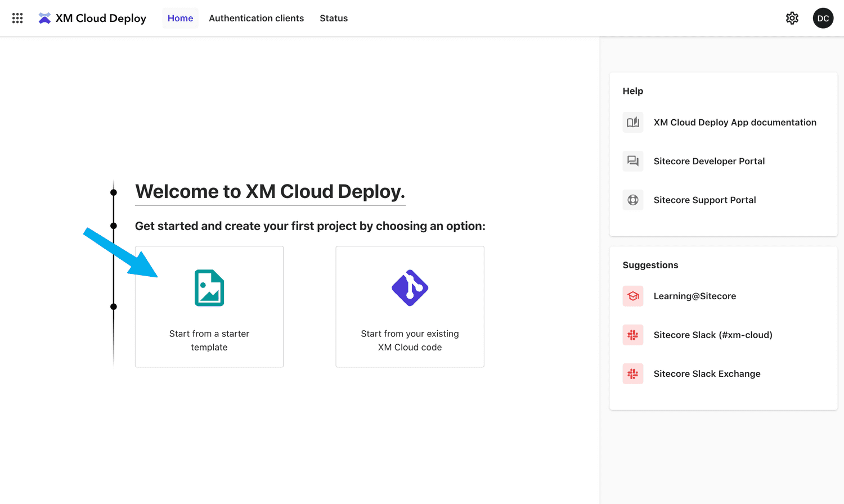Viewport: 844px width, 504px height.
Task: Open the Learning@Sitecore link
Action: point(694,296)
